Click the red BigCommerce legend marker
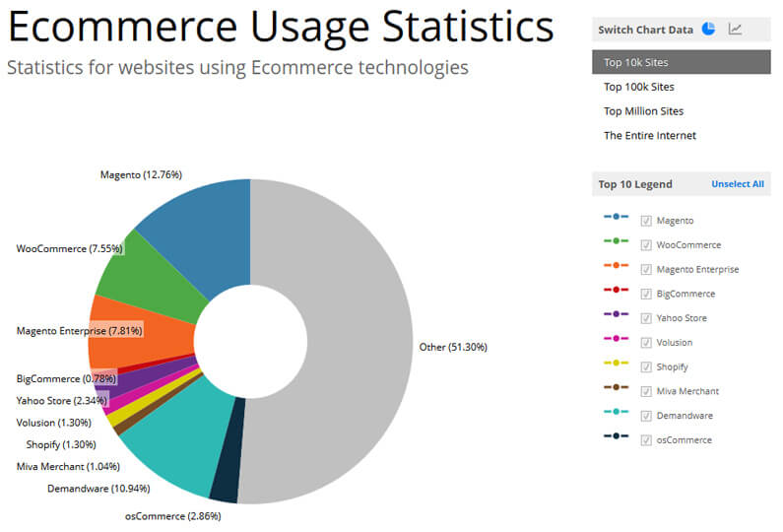 click(x=616, y=290)
